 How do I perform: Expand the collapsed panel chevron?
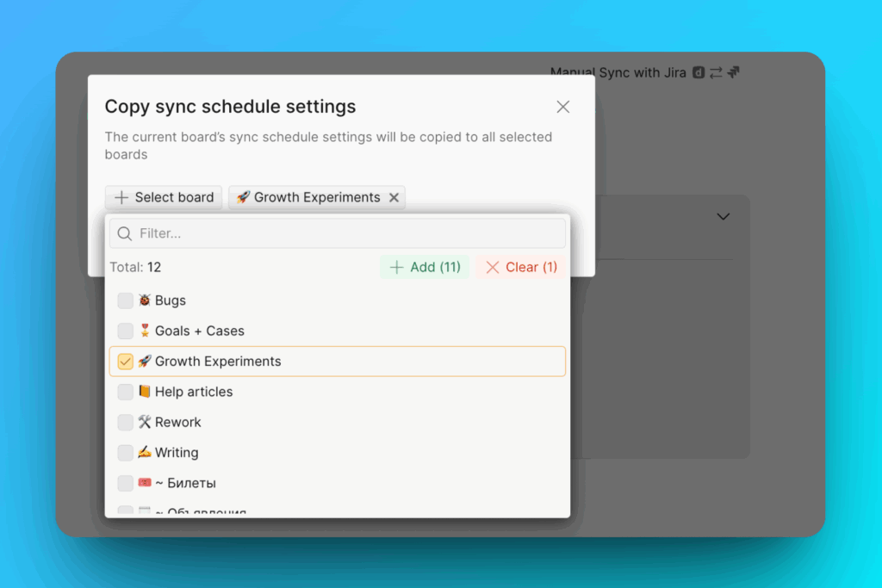pos(723,216)
